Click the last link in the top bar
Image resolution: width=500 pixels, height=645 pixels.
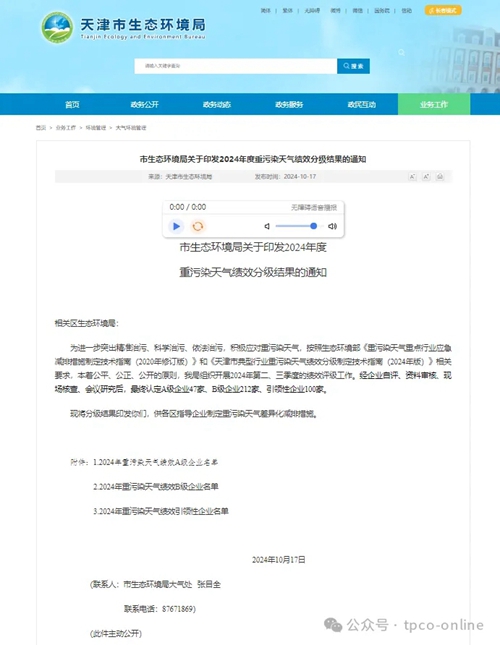pyautogui.click(x=407, y=11)
